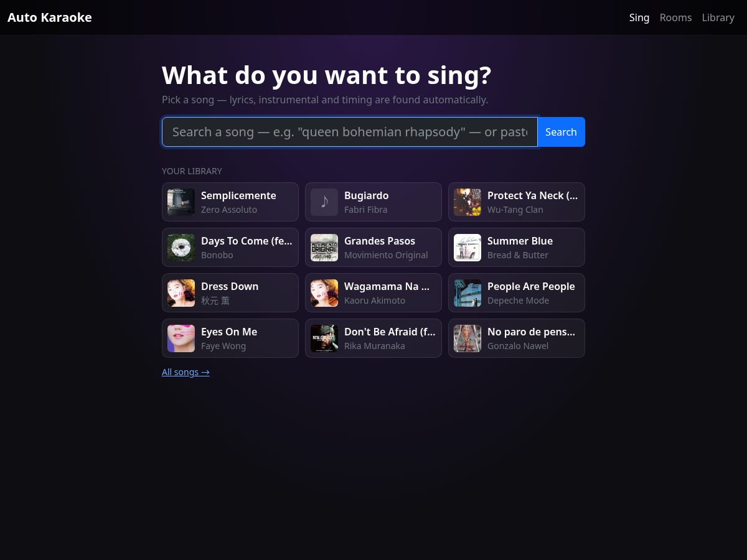747x560 pixels.
Task: Pick the Protect Ya Neck song title
Action: pyautogui.click(x=533, y=195)
